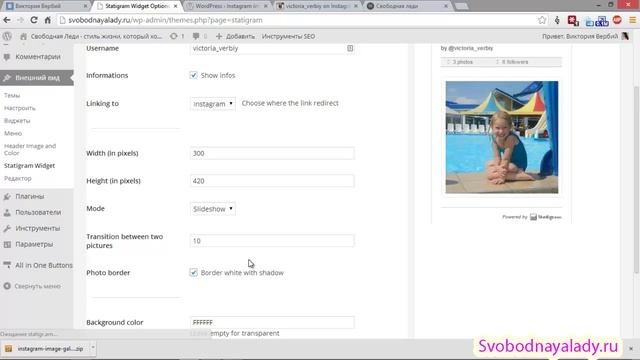Screen dimensions: 640x360
Task: Open the browser home page icon
Action: (x=48, y=20)
